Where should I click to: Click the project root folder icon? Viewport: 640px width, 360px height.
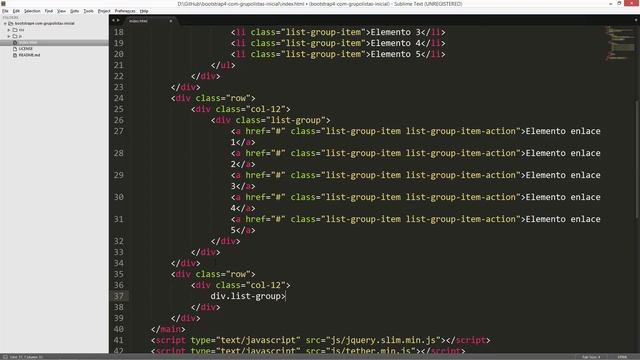[11, 24]
